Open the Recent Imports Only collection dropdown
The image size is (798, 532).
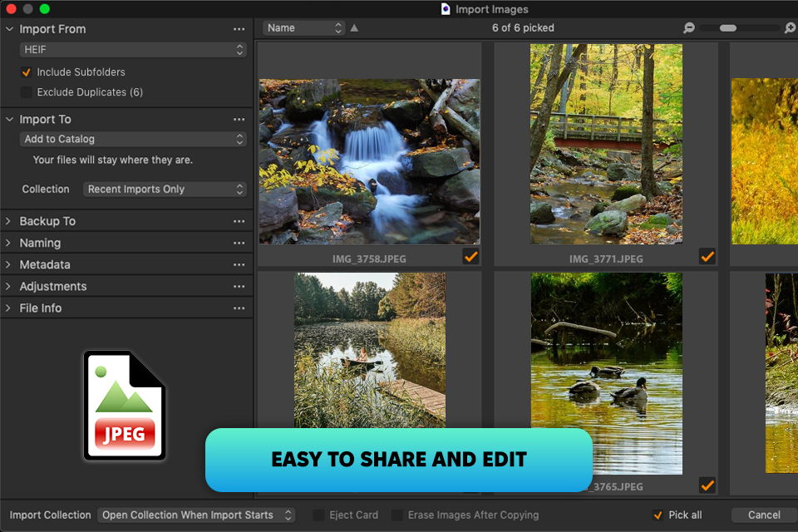tap(165, 190)
